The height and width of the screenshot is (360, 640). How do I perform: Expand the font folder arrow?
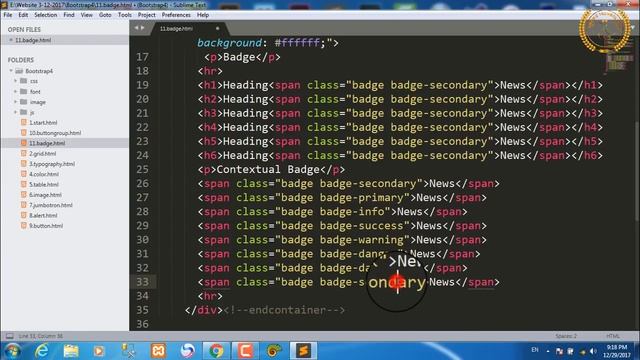[x=16, y=91]
